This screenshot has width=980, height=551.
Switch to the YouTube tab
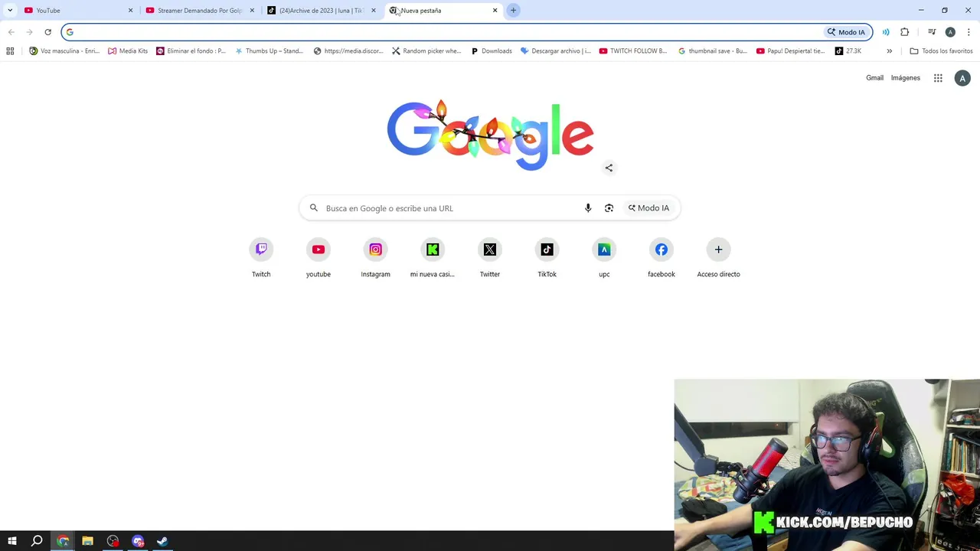pyautogui.click(x=79, y=11)
